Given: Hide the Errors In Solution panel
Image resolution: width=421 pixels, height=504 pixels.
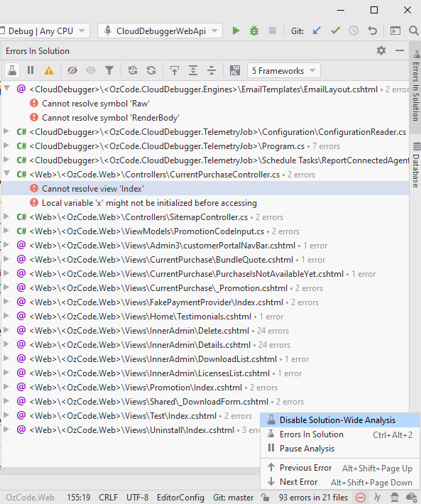Looking at the screenshot, I should point(400,50).
